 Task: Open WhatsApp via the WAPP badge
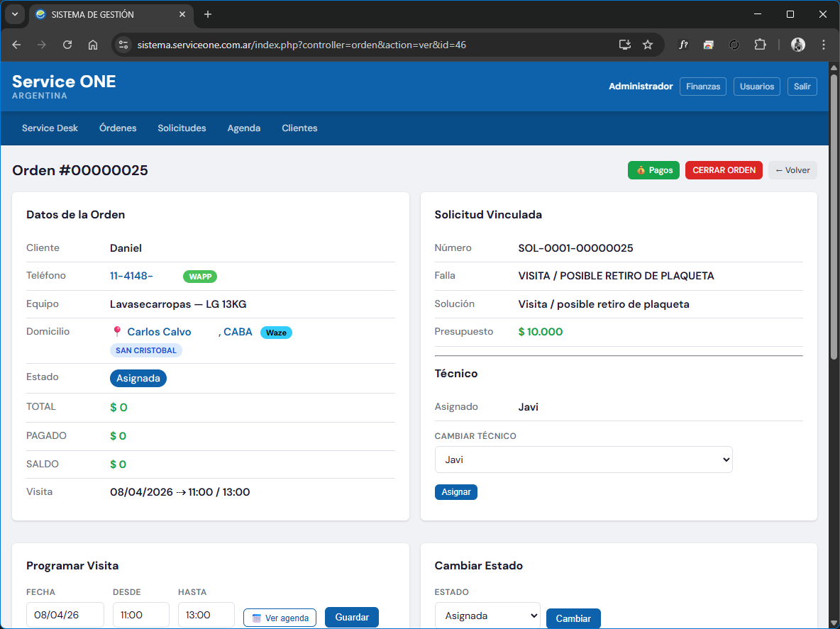coord(200,277)
